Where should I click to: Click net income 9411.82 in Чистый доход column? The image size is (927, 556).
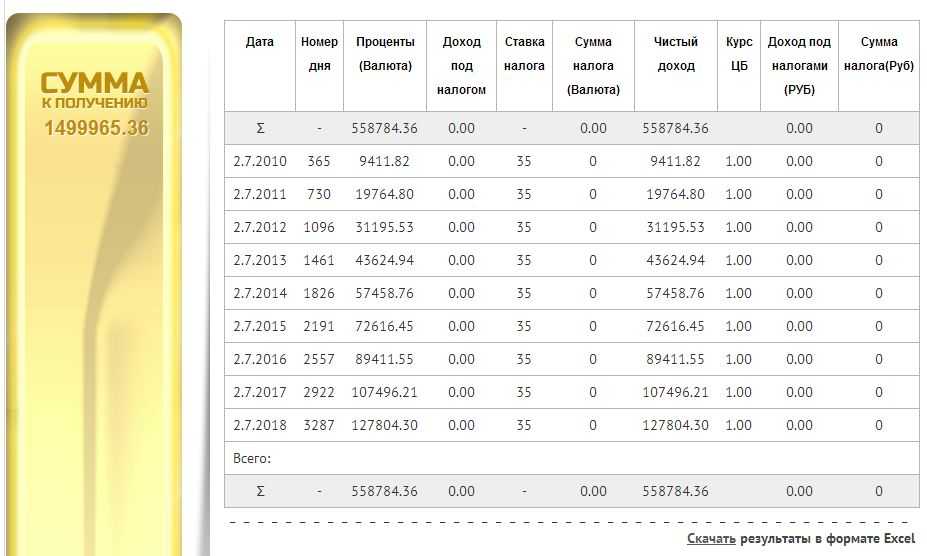tap(675, 161)
